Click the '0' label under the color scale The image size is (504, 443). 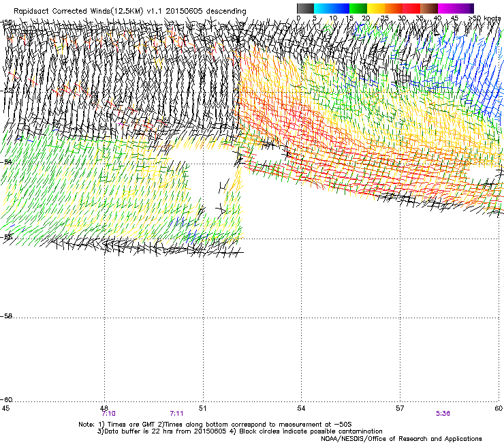(x=298, y=18)
